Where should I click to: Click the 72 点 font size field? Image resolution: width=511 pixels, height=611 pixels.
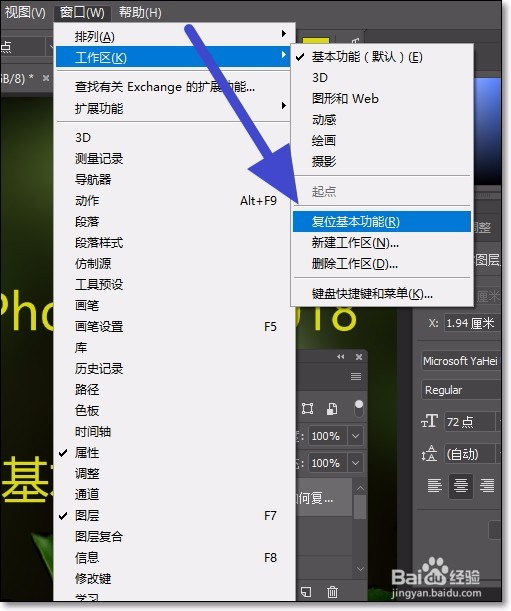pos(470,422)
